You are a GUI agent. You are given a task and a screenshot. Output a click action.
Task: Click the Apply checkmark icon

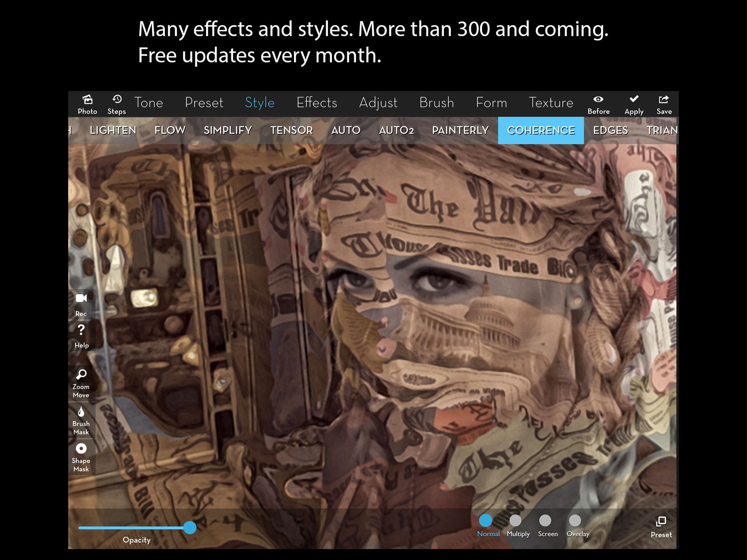[634, 100]
